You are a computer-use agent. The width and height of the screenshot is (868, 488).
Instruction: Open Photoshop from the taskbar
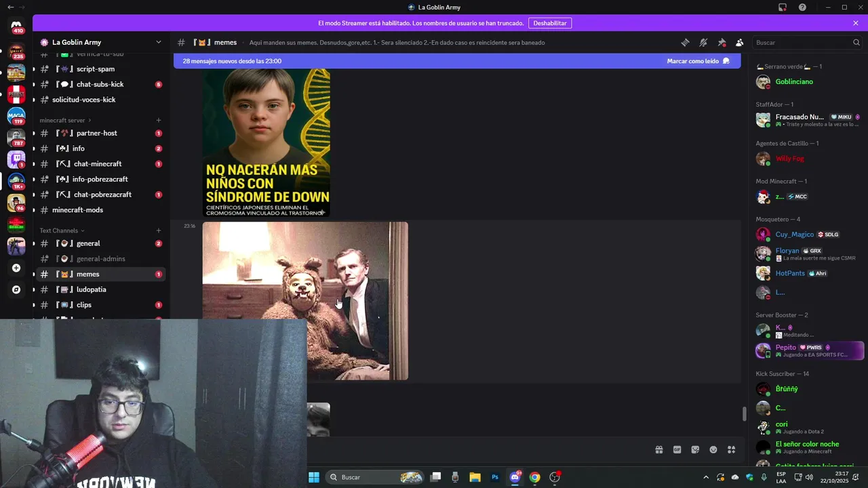tap(495, 477)
